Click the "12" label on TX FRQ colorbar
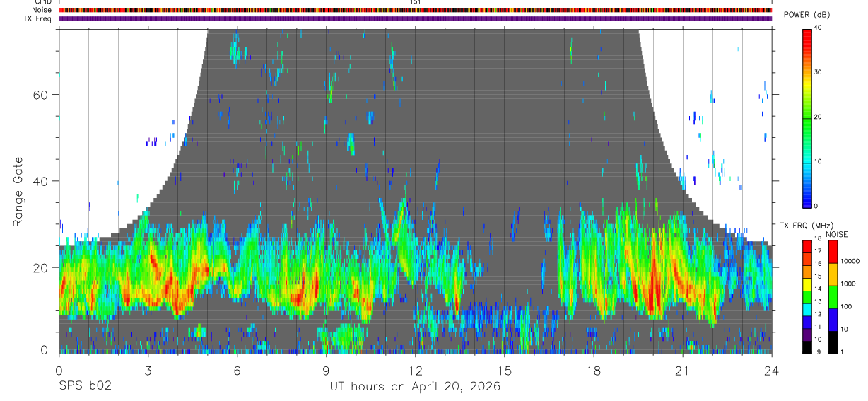Image resolution: width=868 pixels, height=401 pixels. point(819,314)
